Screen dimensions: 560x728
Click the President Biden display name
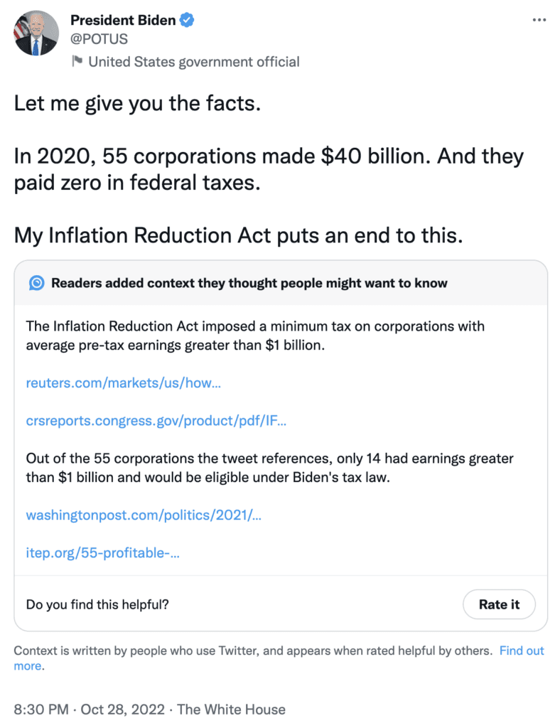(x=123, y=21)
